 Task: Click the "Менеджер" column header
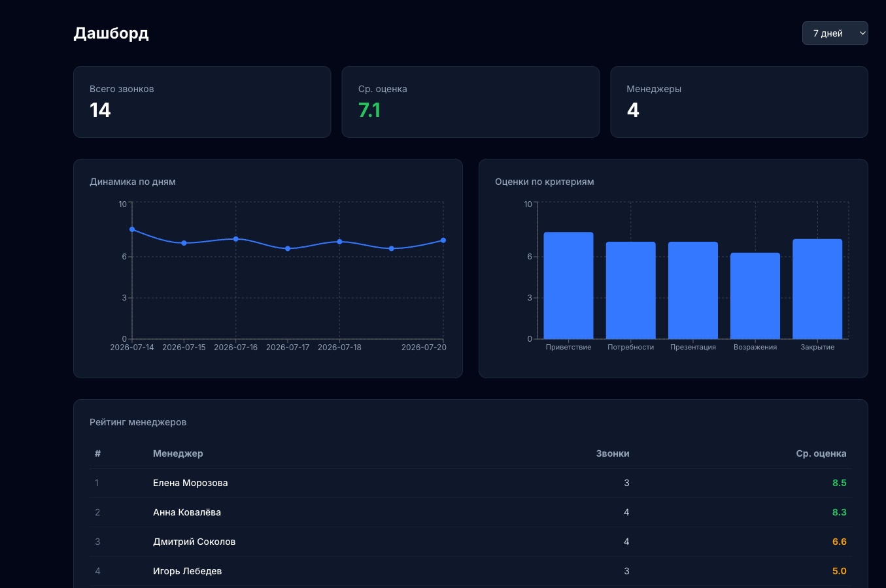click(178, 453)
